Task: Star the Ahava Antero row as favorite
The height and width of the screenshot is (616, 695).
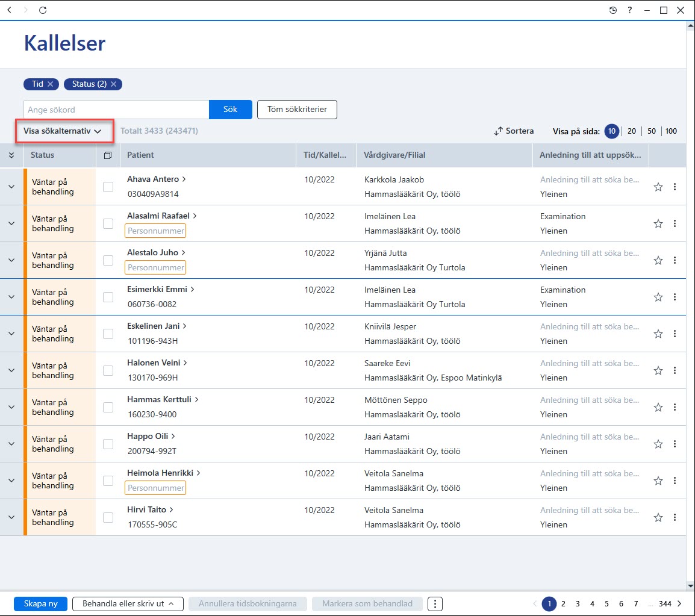Action: [x=658, y=187]
